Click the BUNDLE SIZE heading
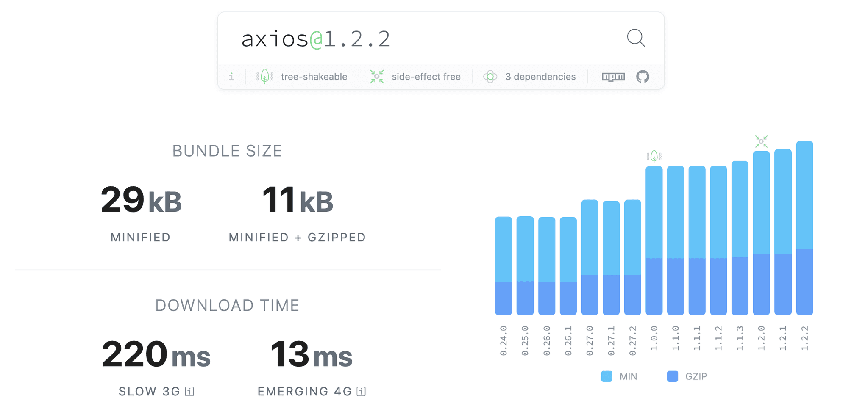This screenshot has width=868, height=420. pos(227,151)
